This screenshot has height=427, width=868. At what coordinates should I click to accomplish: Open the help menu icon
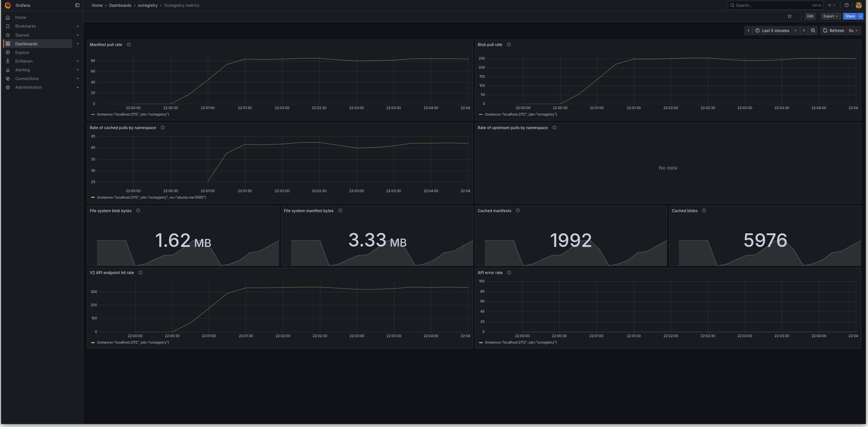[x=846, y=5]
